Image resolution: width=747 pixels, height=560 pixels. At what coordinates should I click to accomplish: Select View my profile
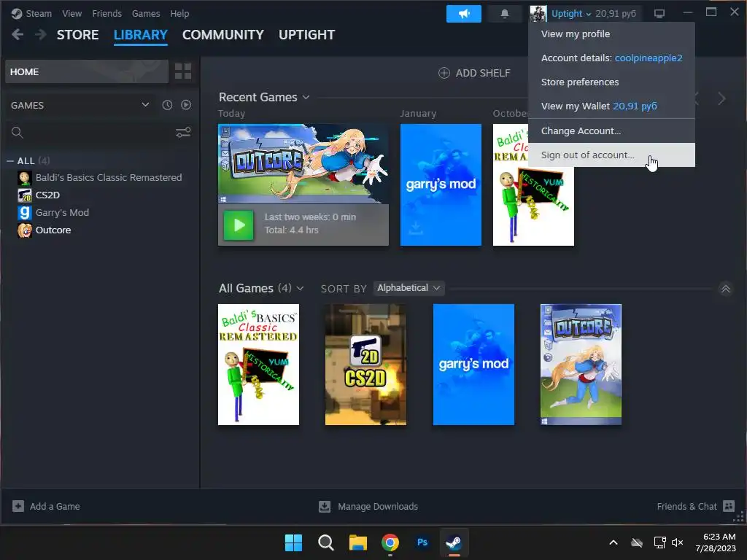click(612, 34)
